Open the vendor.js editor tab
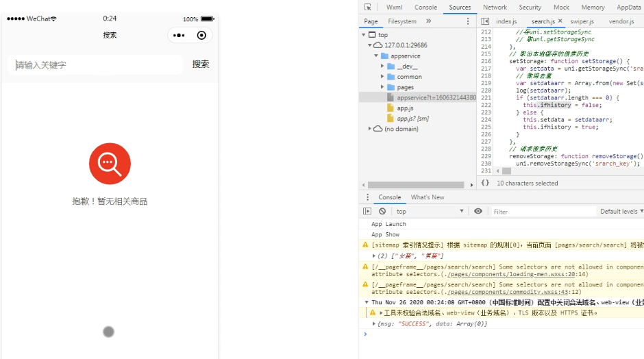Image resolution: width=644 pixels, height=359 pixels. [x=621, y=21]
